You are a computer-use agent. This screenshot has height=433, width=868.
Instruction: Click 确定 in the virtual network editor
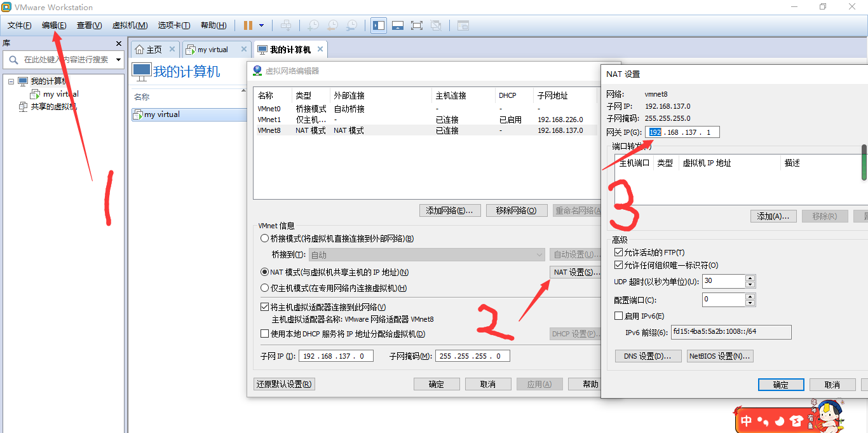(437, 384)
